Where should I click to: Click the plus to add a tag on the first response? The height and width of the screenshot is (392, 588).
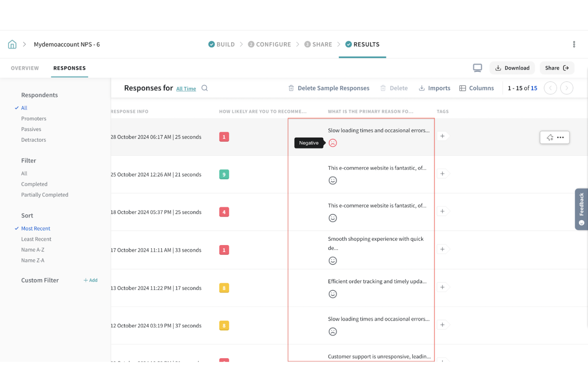(x=443, y=136)
